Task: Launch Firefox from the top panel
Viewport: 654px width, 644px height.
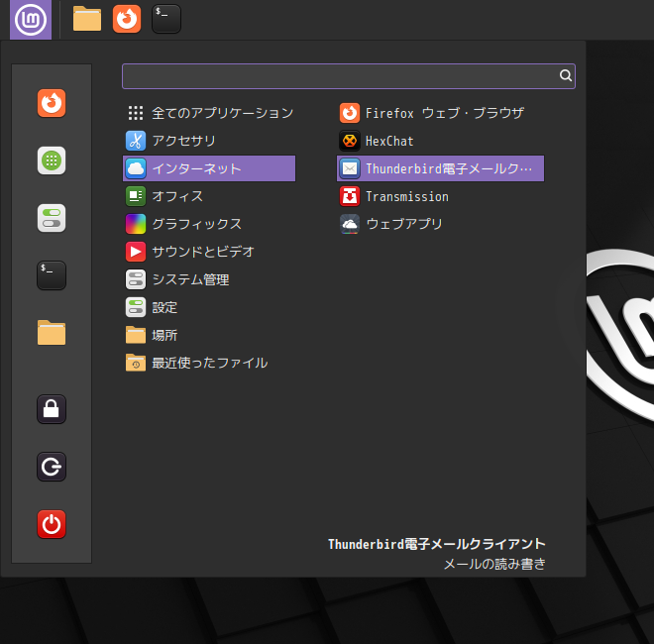Action: coord(127,19)
